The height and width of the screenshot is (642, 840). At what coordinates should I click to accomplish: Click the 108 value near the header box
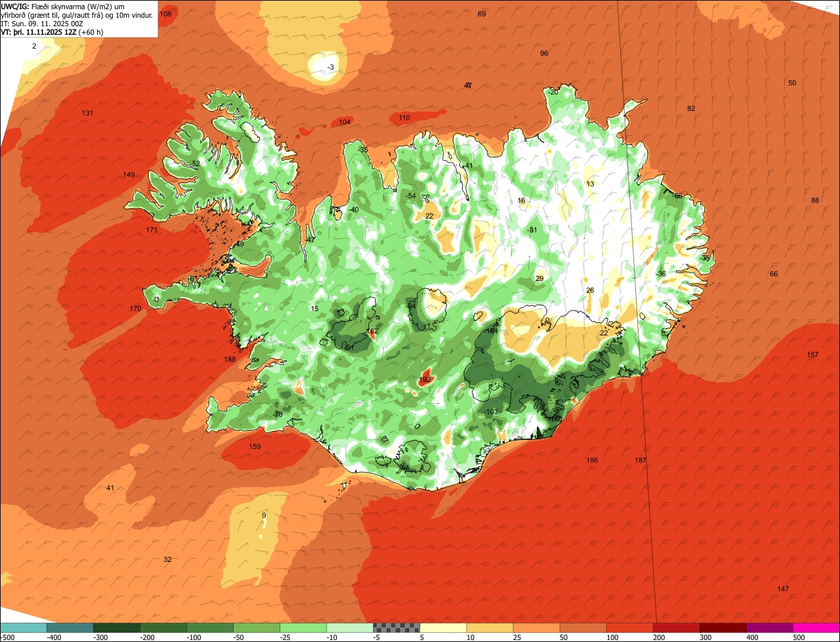165,14
